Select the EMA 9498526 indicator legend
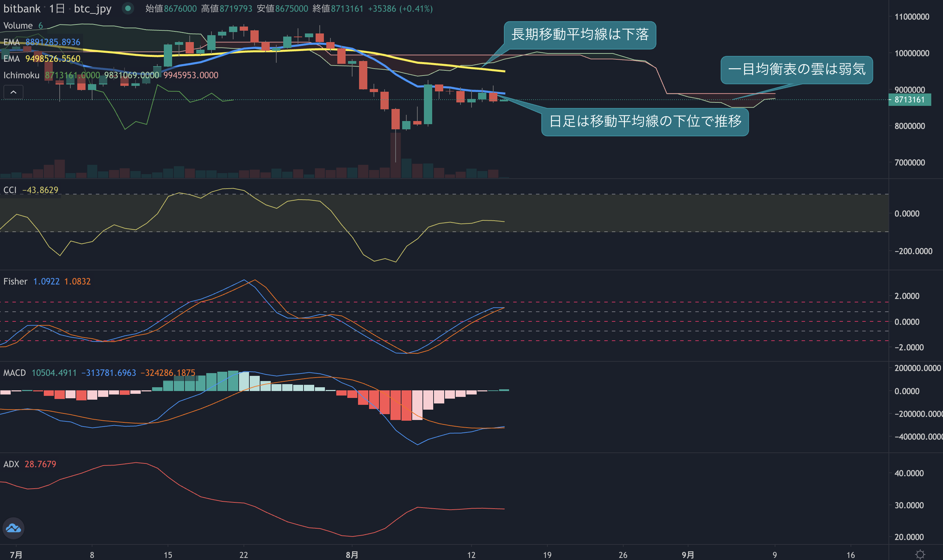Image resolution: width=943 pixels, height=560 pixels. pyautogui.click(x=42, y=59)
